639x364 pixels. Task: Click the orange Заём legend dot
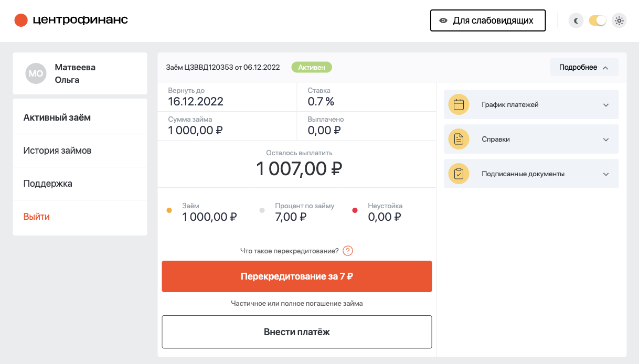169,210
